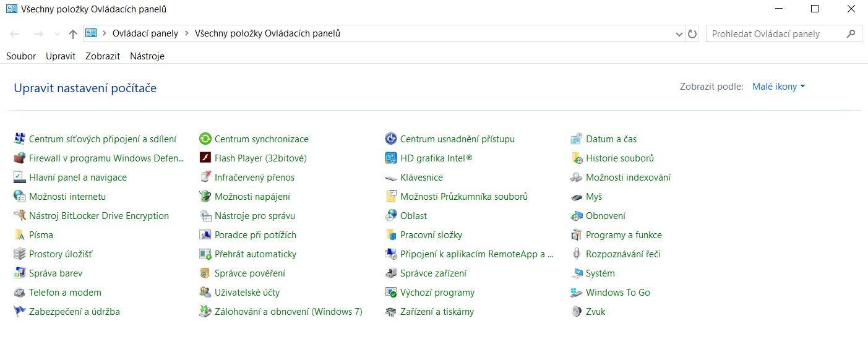The image size is (868, 360).
Task: Expand the chevron after Ovládací panely breadcrumb
Action: [186, 33]
